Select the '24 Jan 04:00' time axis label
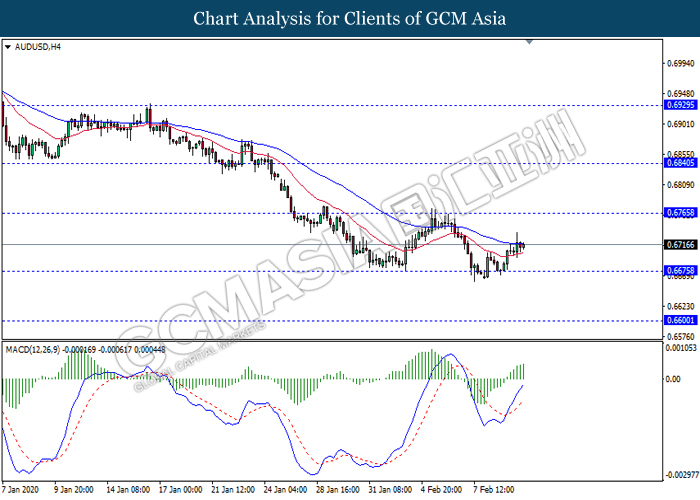This screenshot has height=500, width=700. [x=287, y=490]
